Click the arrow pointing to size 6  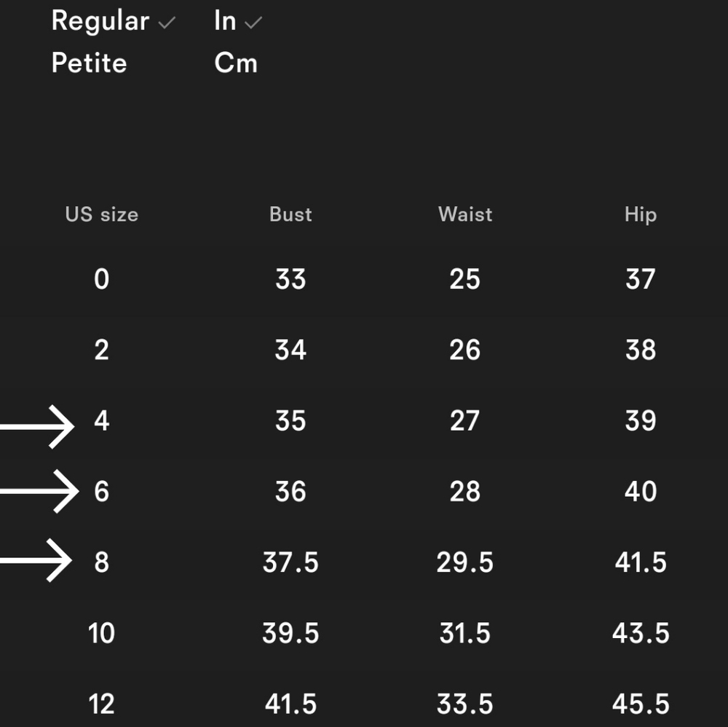(x=39, y=491)
